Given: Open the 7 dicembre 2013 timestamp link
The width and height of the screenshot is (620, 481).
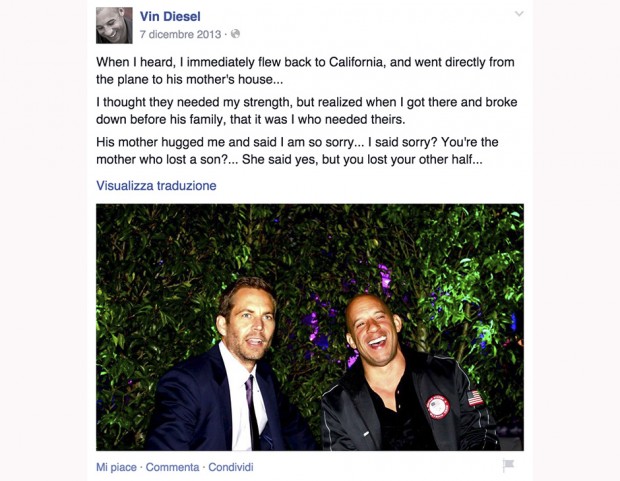Looking at the screenshot, I should pyautogui.click(x=180, y=34).
